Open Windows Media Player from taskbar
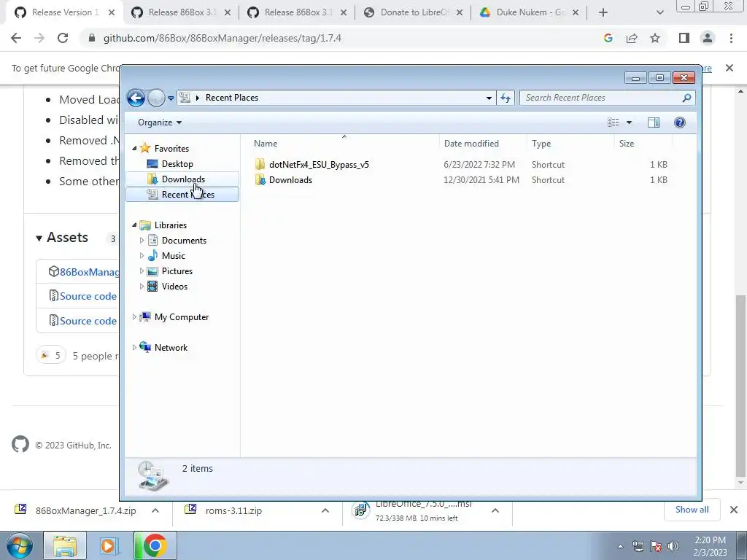This screenshot has height=560, width=747. [109, 545]
